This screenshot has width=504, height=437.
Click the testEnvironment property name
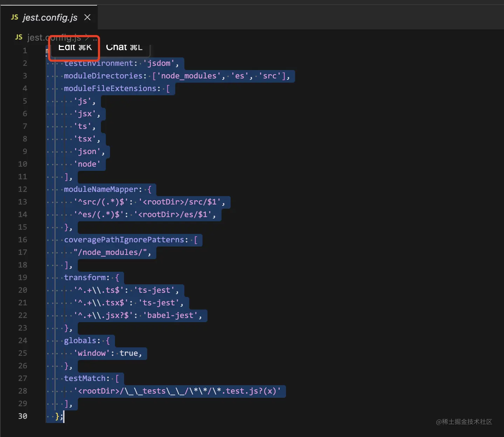pyautogui.click(x=98, y=63)
